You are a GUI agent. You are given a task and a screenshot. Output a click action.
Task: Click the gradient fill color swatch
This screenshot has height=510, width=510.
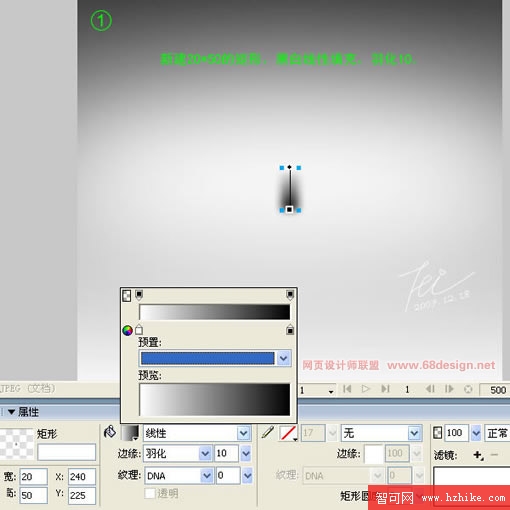pos(130,433)
